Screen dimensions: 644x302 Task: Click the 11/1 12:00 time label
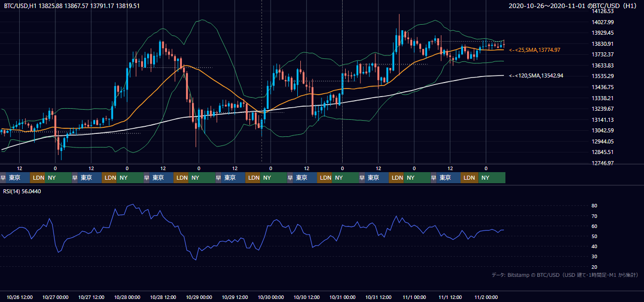[x=450, y=297]
